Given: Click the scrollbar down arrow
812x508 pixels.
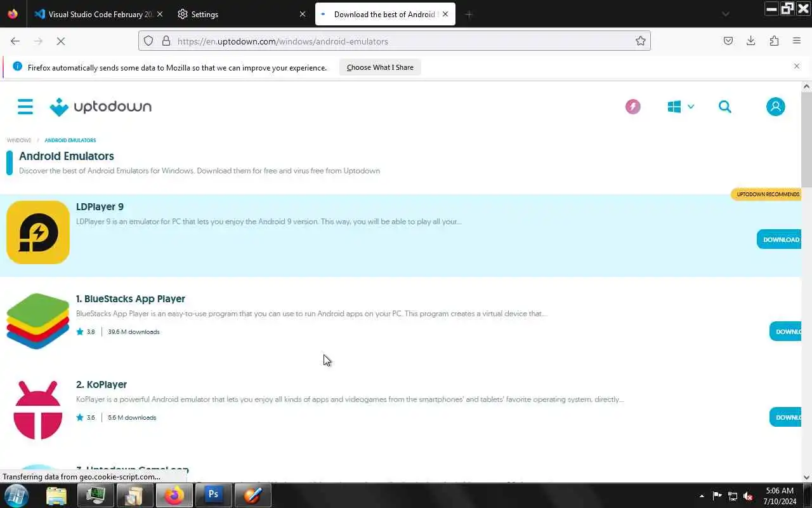Looking at the screenshot, I should coord(806,478).
